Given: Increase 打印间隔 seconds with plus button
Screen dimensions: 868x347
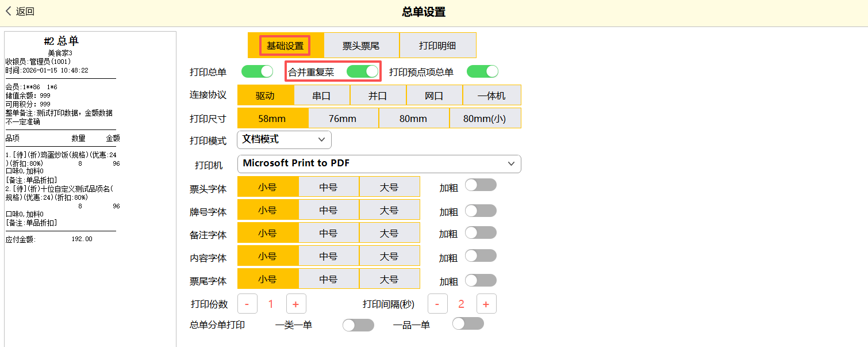Looking at the screenshot, I should (486, 303).
